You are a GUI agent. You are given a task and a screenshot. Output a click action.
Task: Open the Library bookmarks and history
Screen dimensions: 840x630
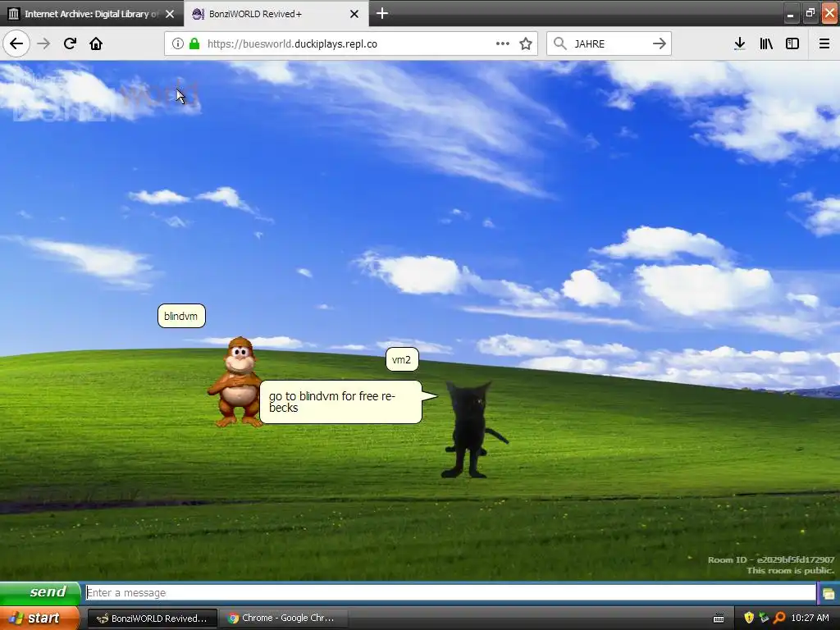[766, 43]
